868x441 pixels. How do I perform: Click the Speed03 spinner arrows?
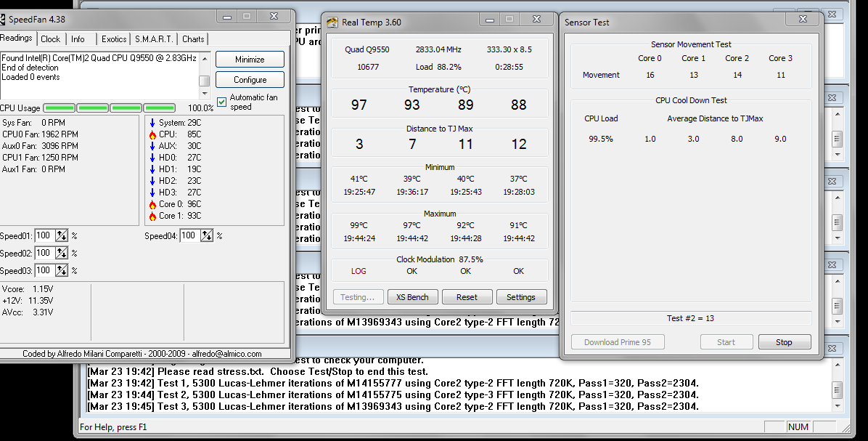click(62, 270)
